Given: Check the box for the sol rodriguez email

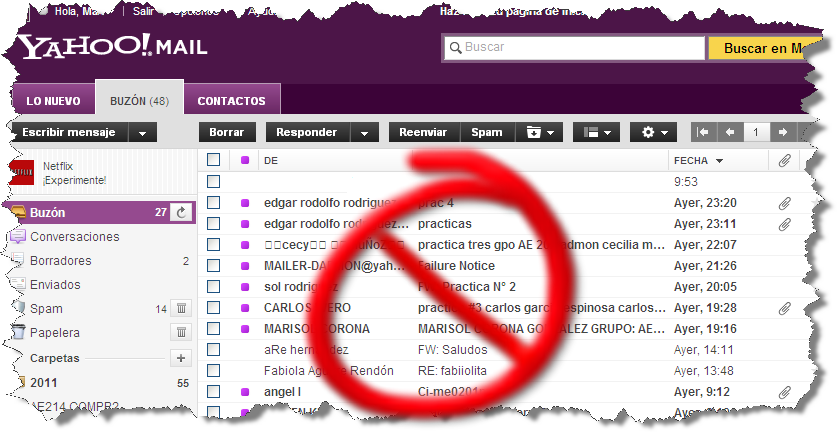Looking at the screenshot, I should [x=214, y=286].
